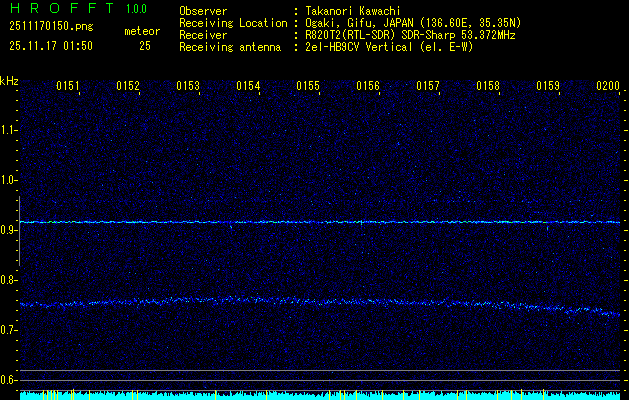Screen dimensions: 629x400
Task: Jump to the 0157 time marker
Action: point(428,87)
